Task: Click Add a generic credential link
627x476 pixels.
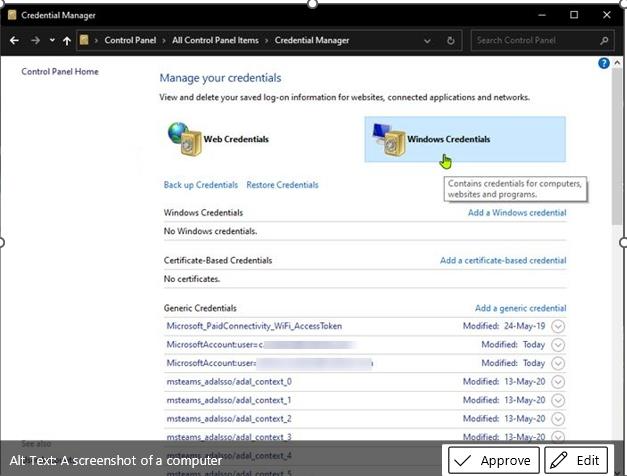Action: pyautogui.click(x=521, y=308)
